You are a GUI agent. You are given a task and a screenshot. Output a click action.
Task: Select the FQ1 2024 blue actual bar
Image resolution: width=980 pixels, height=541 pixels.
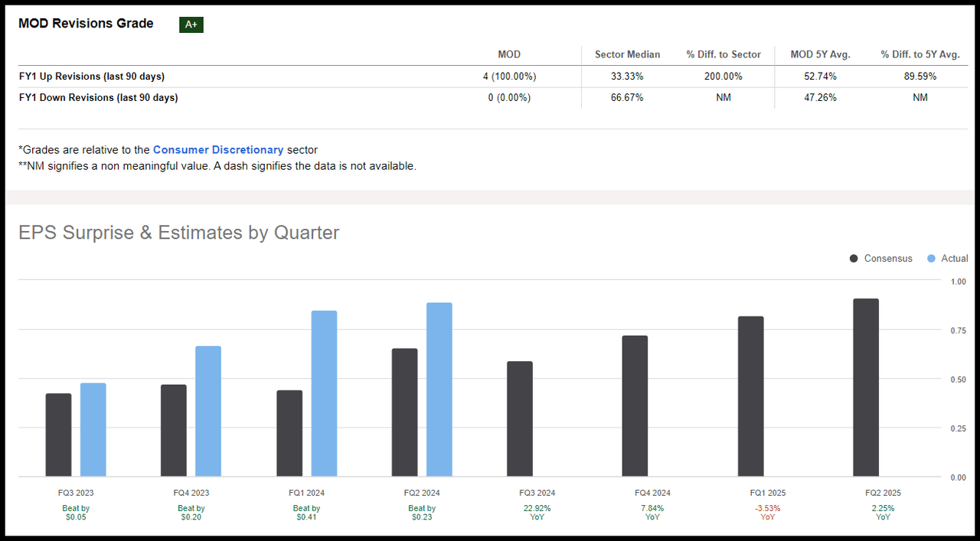point(324,393)
